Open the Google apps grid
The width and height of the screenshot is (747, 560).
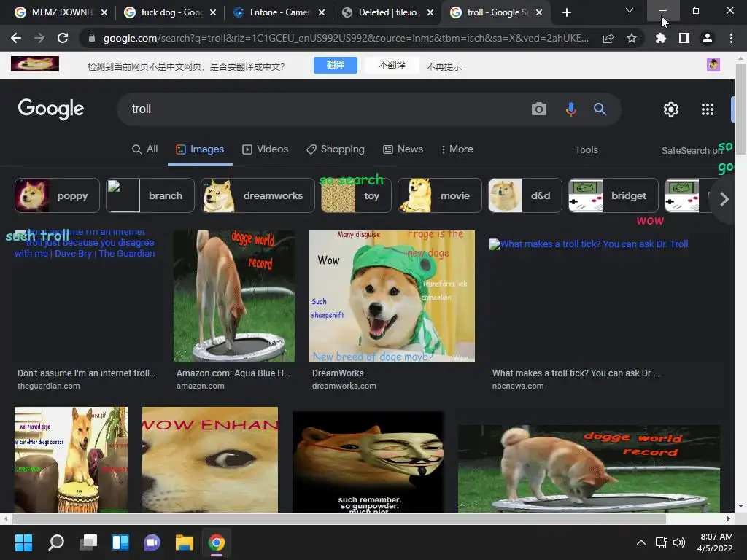[708, 109]
